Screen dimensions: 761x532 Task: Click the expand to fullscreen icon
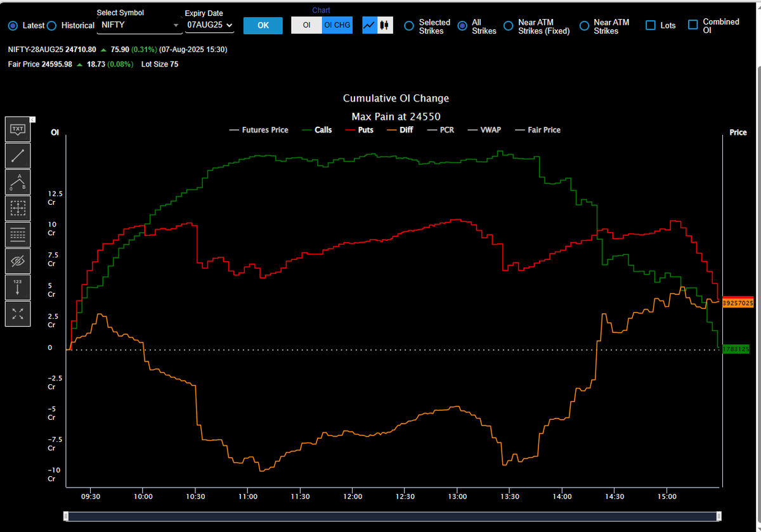click(18, 314)
